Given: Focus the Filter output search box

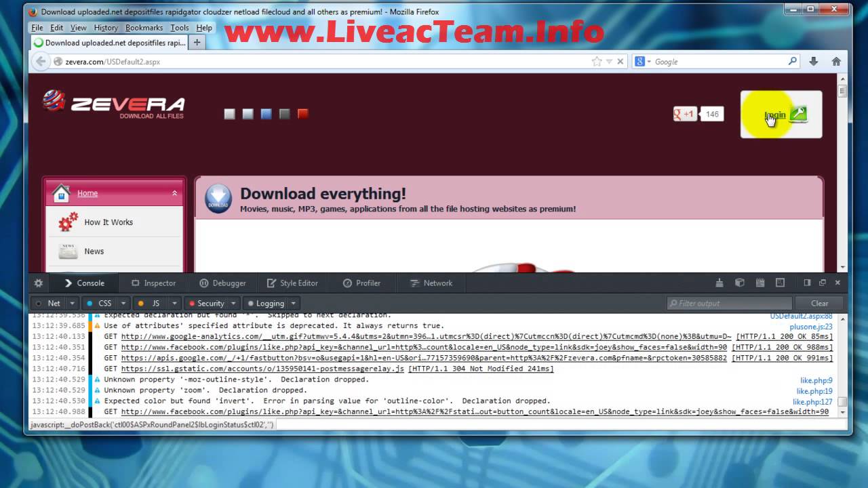Looking at the screenshot, I should point(729,303).
